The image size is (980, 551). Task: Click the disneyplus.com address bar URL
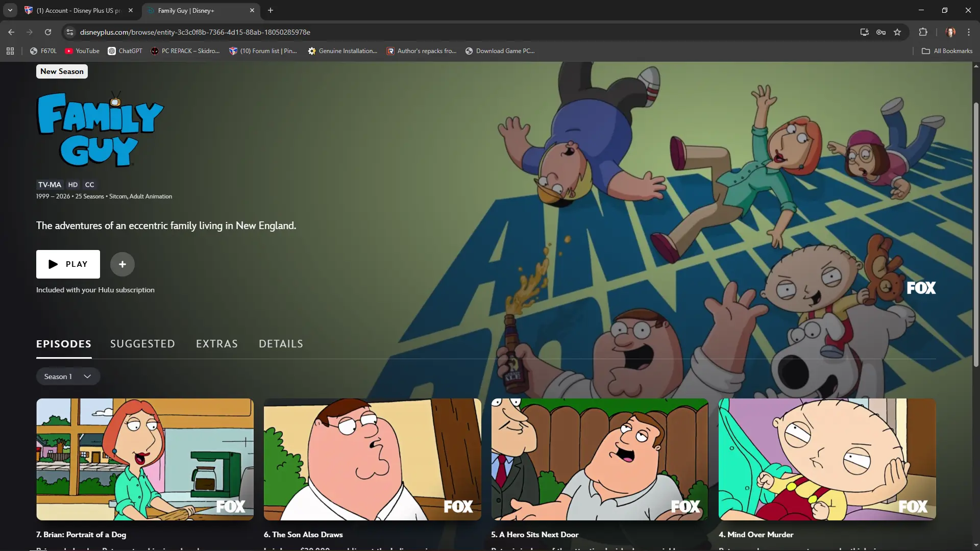point(195,32)
